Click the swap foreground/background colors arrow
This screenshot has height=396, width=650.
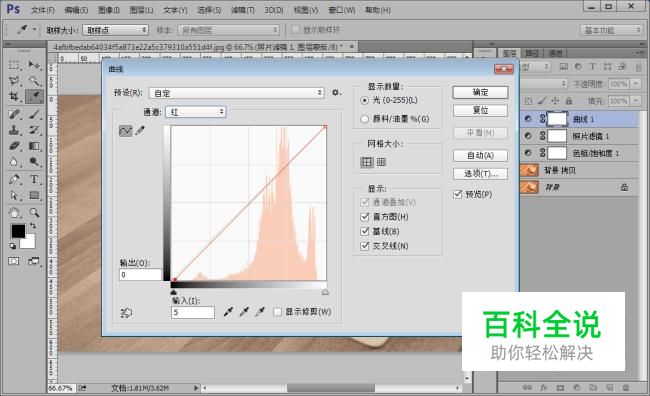(32, 226)
